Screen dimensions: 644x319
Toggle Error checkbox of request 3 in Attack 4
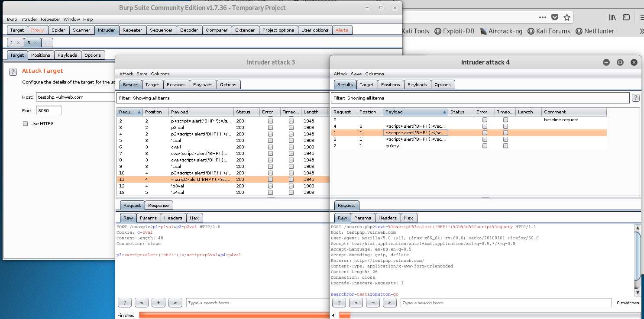point(485,139)
